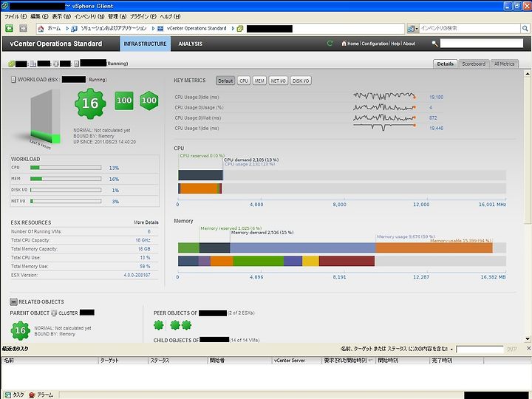The width and height of the screenshot is (532, 399).
Task: Open the Plug-ins menu
Action: [x=143, y=16]
